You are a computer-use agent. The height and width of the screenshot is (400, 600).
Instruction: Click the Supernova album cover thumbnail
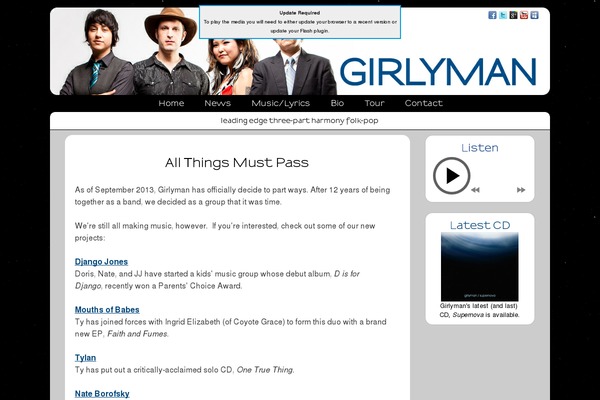coord(479,266)
